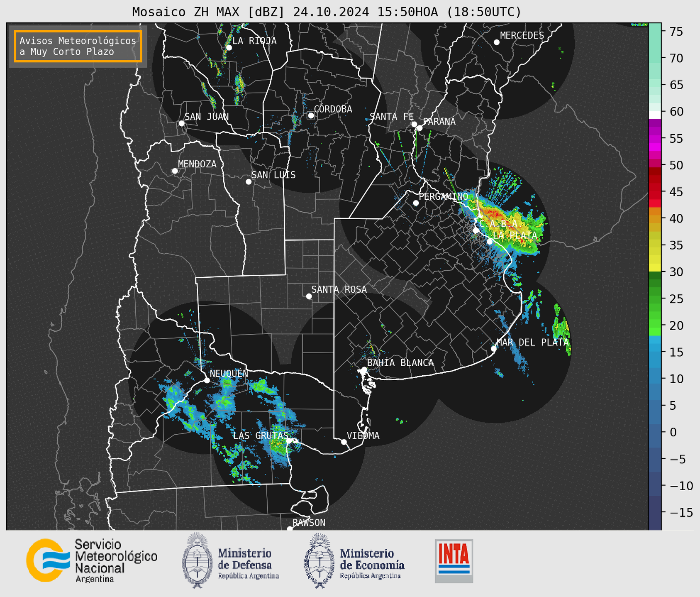Click the yellow 30 dBZ color band
The width and height of the screenshot is (700, 597).
click(x=655, y=268)
